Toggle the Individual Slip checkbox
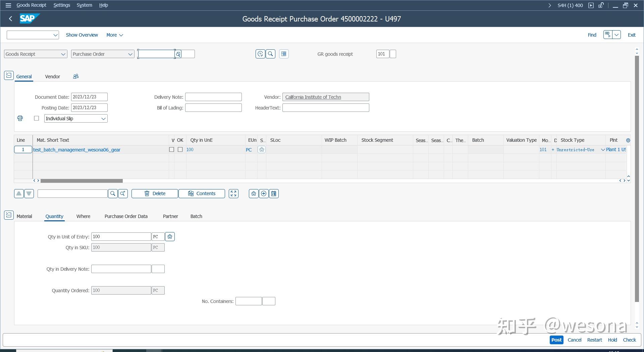 (36, 118)
